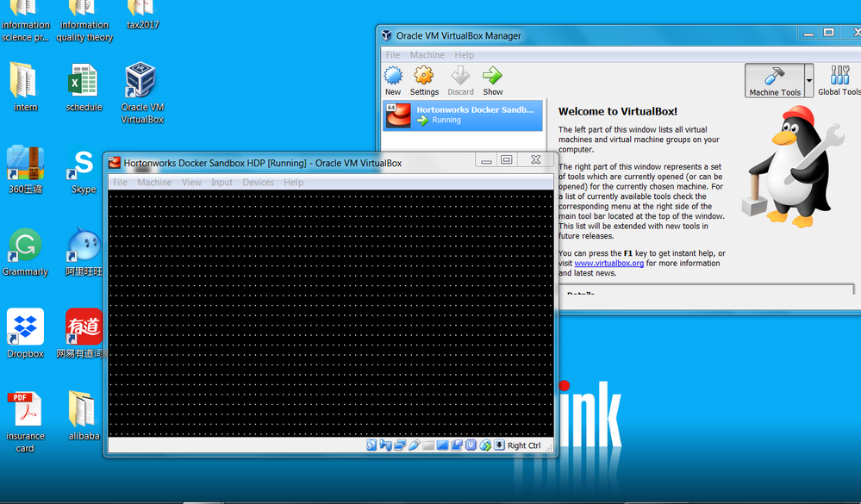Open Help menu in VirtualBox Manager

(x=464, y=55)
